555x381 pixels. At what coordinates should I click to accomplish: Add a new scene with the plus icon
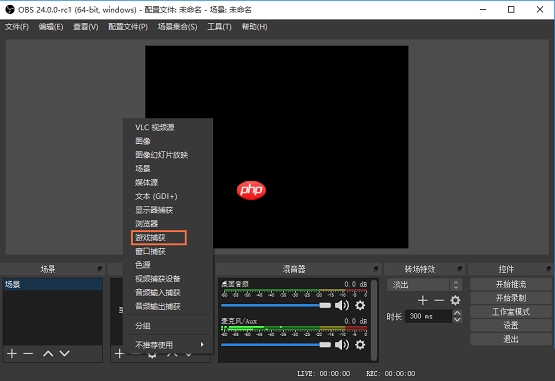(12, 353)
